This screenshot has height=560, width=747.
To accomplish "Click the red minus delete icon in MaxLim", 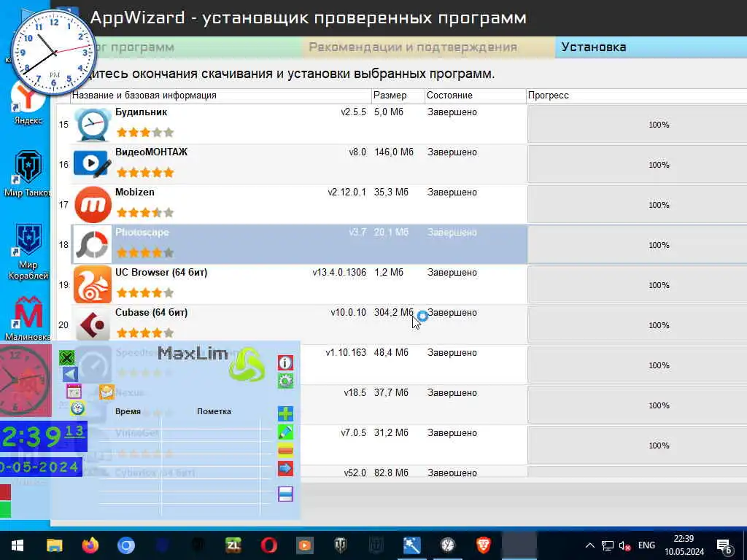I will (285, 450).
